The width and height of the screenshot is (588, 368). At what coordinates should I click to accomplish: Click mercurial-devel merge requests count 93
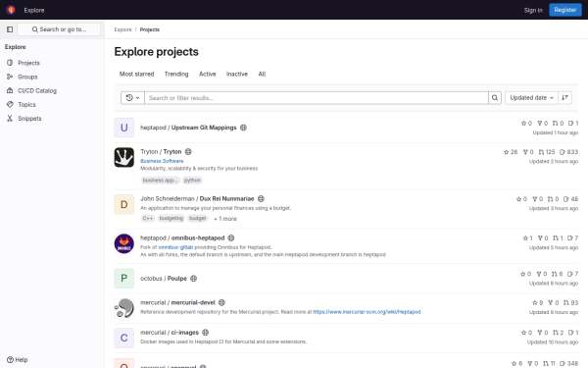coord(570,302)
